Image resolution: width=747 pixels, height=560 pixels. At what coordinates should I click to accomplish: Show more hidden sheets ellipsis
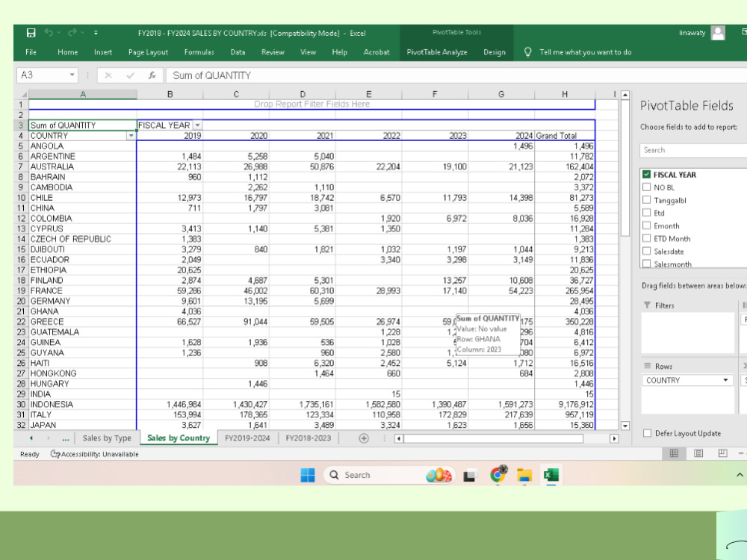(66, 438)
